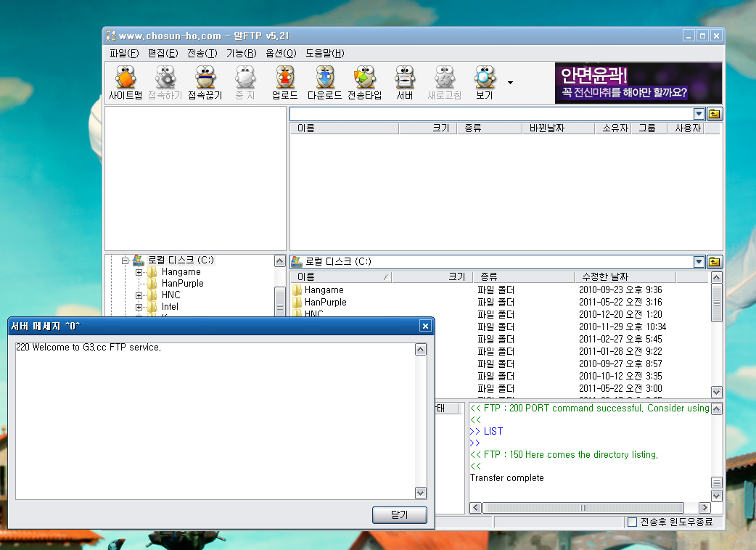The height and width of the screenshot is (550, 756).
Task: Toggle 전송후 윈도우종료 checkbox
Action: coord(632,522)
